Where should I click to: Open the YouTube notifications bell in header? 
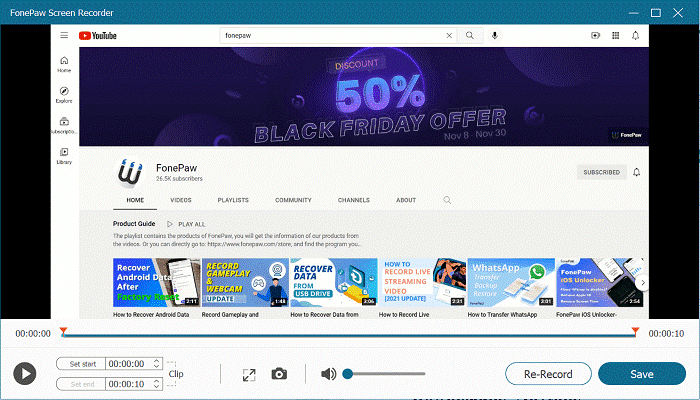tap(636, 35)
